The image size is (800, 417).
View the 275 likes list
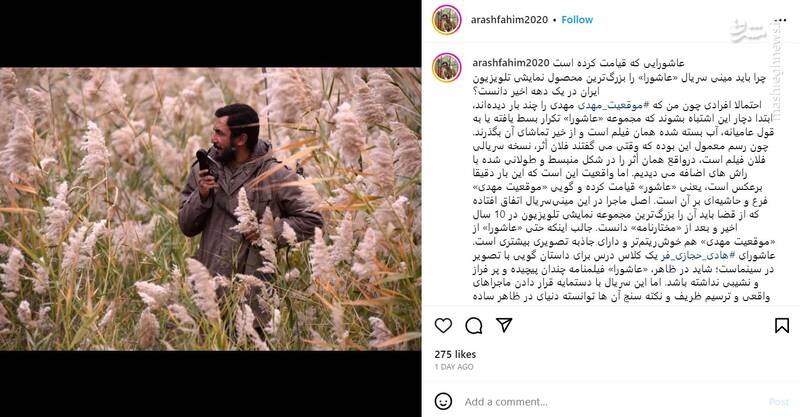pos(455,354)
